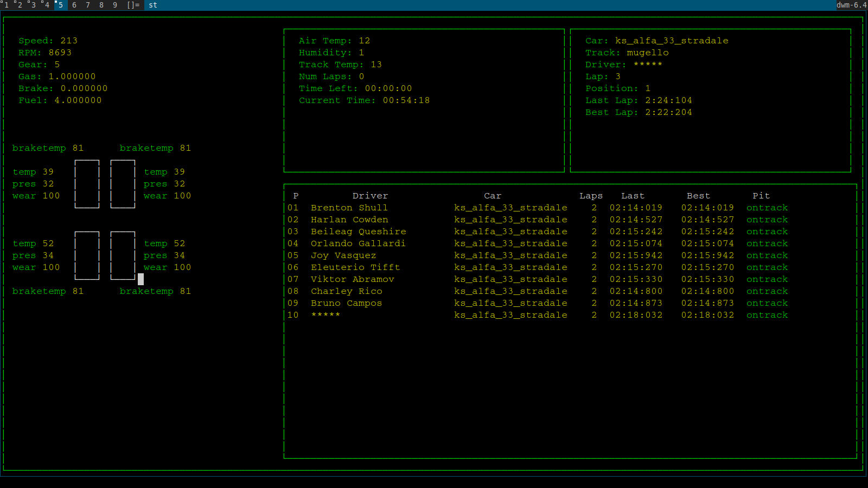Click the Num Laps: 0 line
Image resolution: width=868 pixels, height=488 pixels.
click(331, 76)
